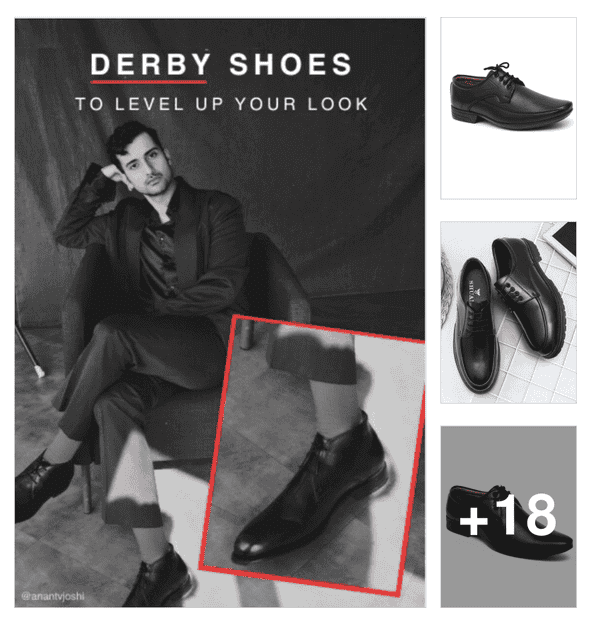The image size is (591, 625).
Task: Click the chair leg inside the red inset
Action: [x=247, y=334]
